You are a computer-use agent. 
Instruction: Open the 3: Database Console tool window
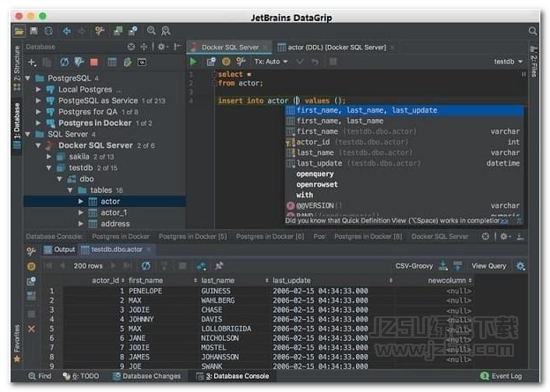point(233,376)
